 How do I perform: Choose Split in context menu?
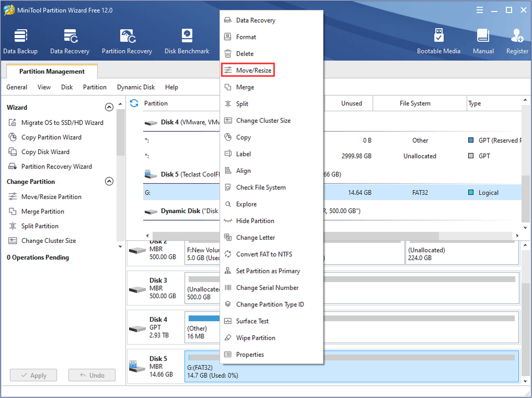272,104
